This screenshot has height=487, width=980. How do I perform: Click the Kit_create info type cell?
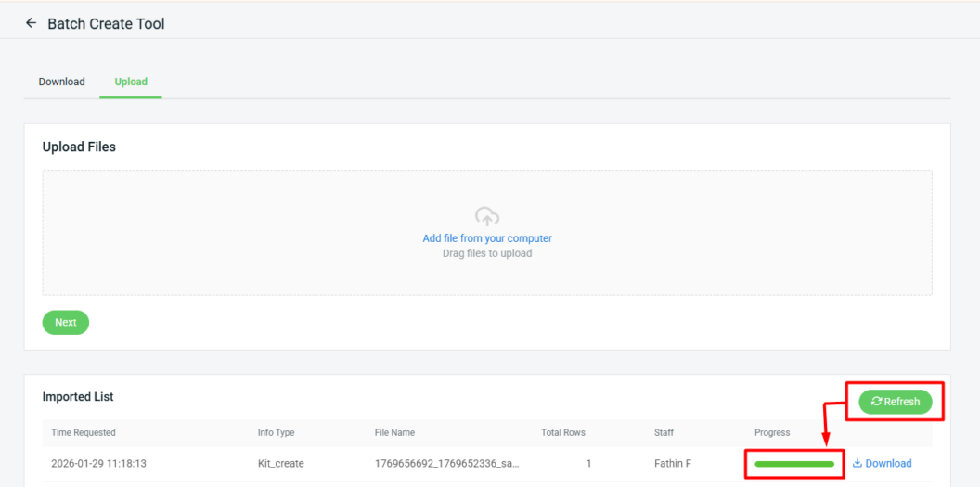point(280,463)
